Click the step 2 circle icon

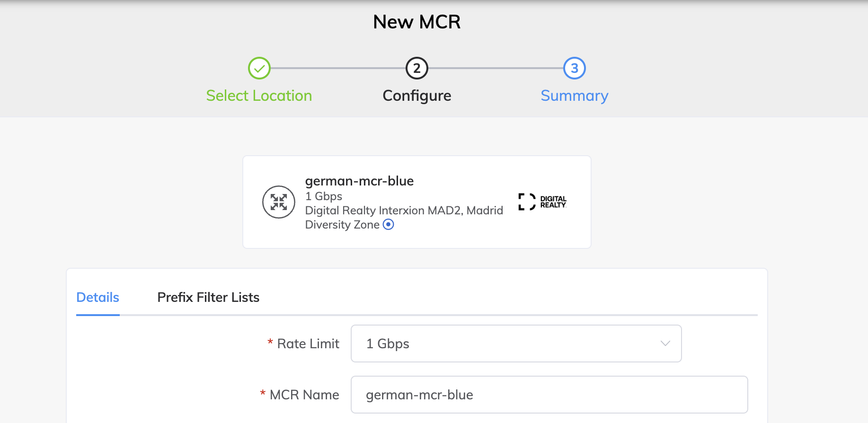pos(416,68)
